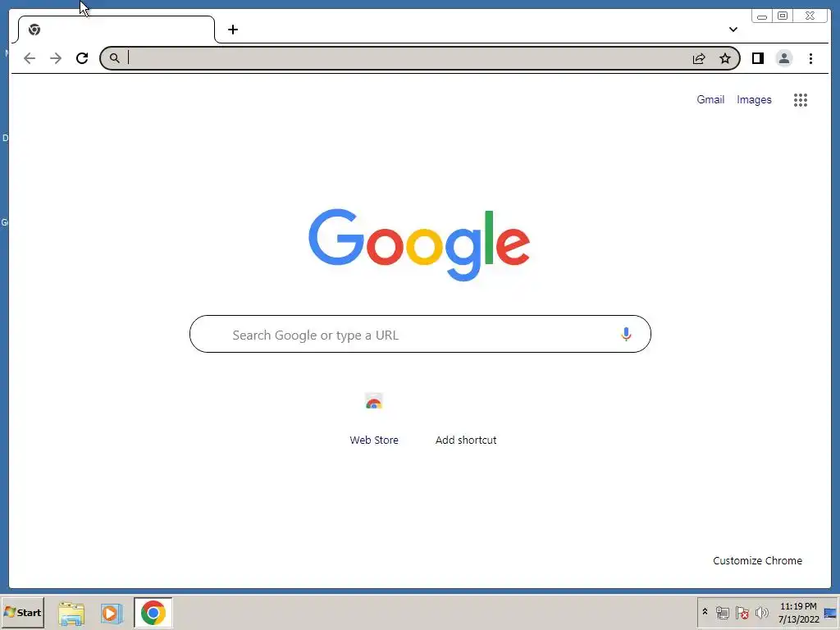Open Customize Chrome
This screenshot has width=840, height=630.
(757, 561)
